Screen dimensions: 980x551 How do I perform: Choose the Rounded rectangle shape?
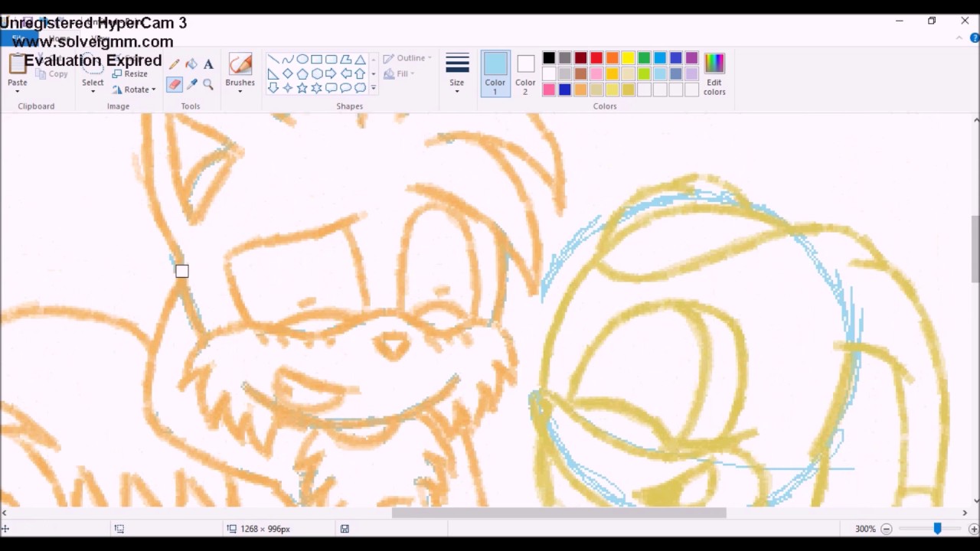(332, 60)
